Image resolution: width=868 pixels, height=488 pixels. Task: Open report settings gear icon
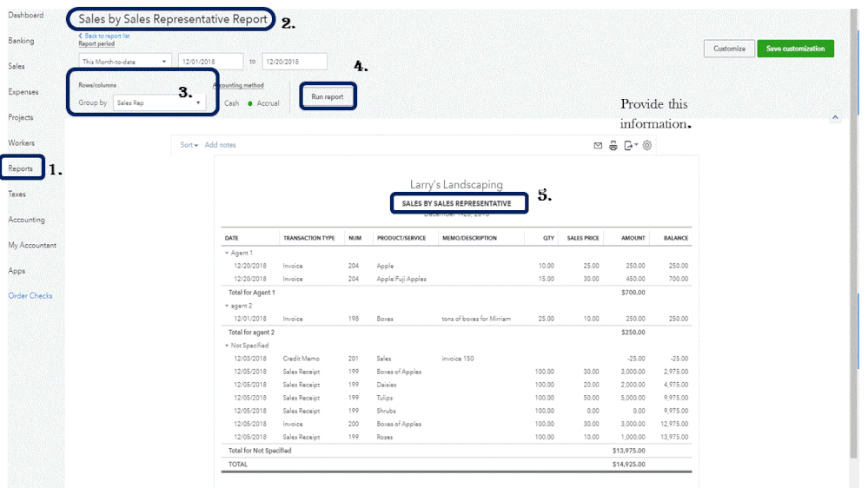[x=647, y=146]
